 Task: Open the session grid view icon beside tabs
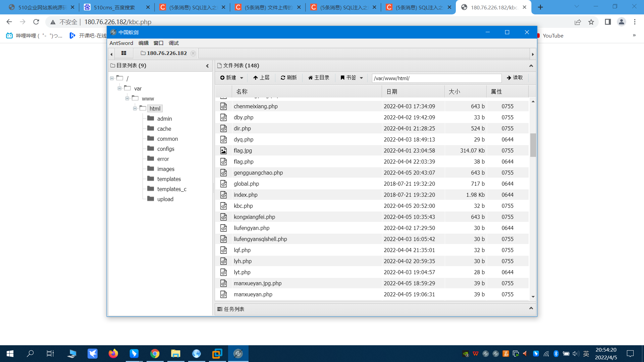[x=124, y=53]
